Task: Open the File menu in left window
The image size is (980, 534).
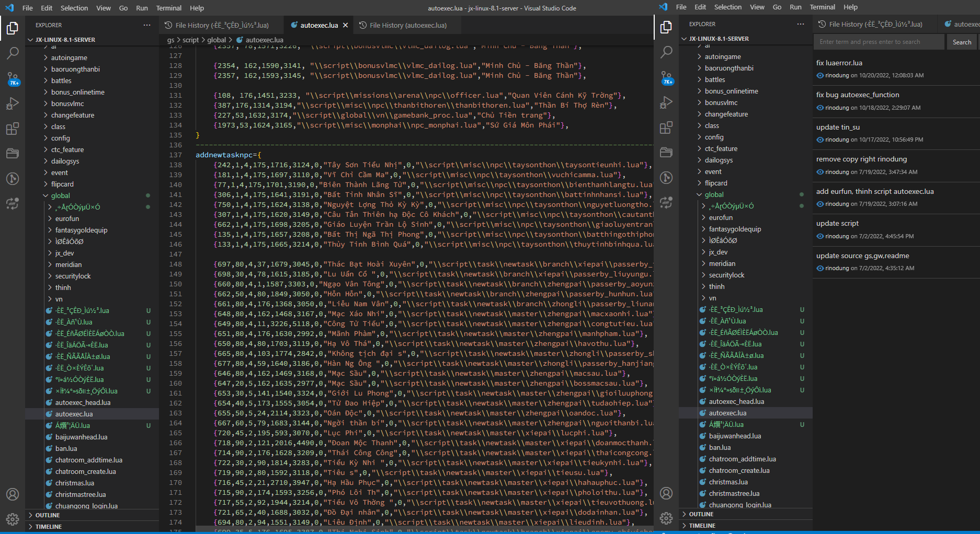Action: click(x=28, y=8)
